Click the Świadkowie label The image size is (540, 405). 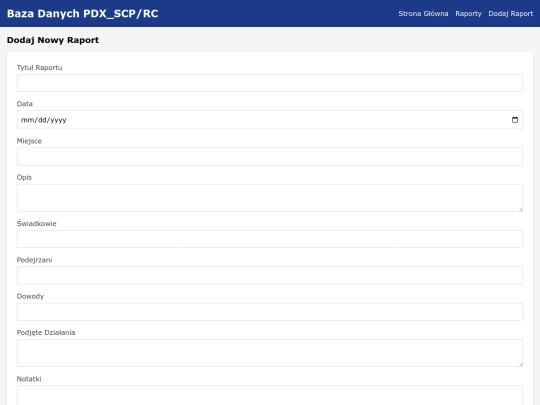(x=37, y=223)
